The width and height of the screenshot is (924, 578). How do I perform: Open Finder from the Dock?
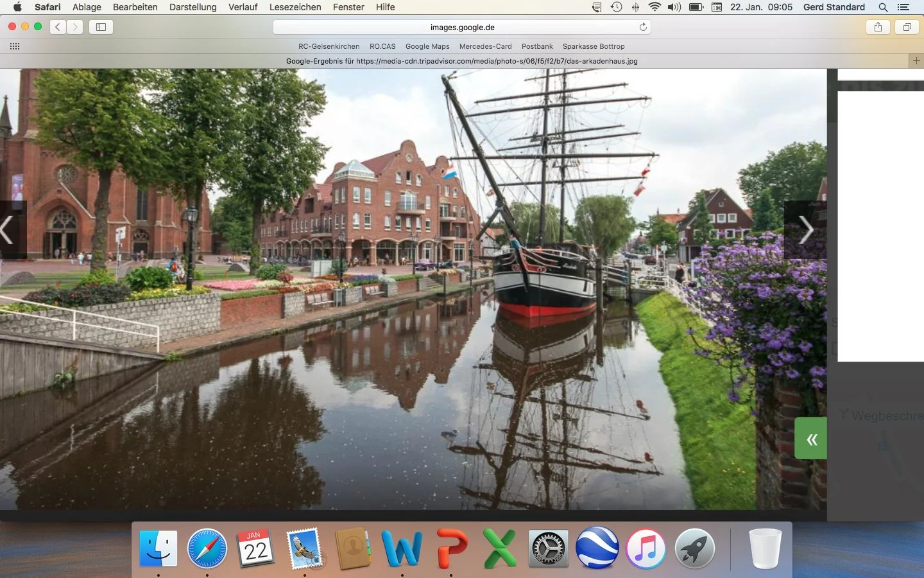[x=158, y=548]
